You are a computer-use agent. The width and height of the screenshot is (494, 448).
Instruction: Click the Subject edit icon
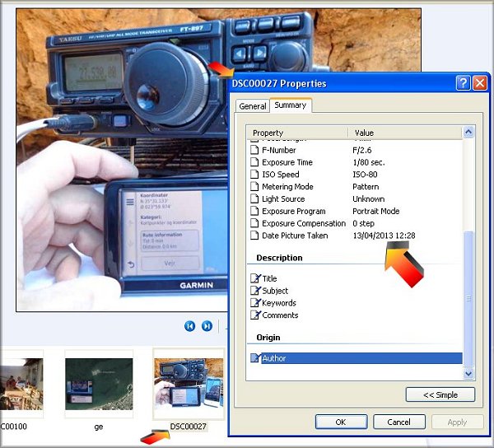click(255, 290)
